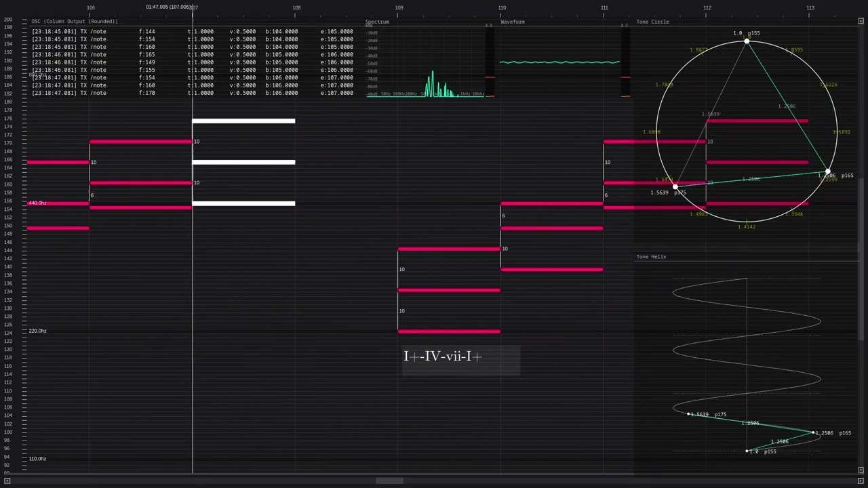Select the Spectrum panel title
868x488 pixels.
click(x=377, y=22)
